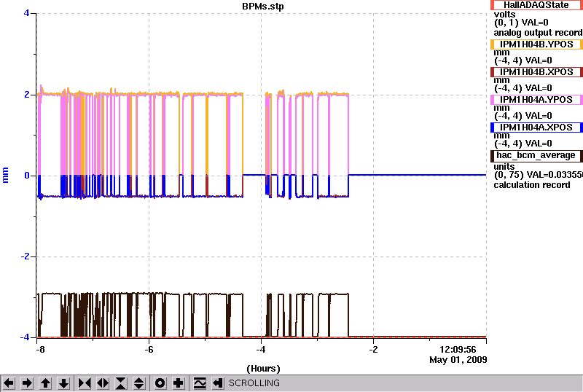This screenshot has width=583, height=392.
Task: Click the jump-to-latest arrow bar icon
Action: click(217, 383)
